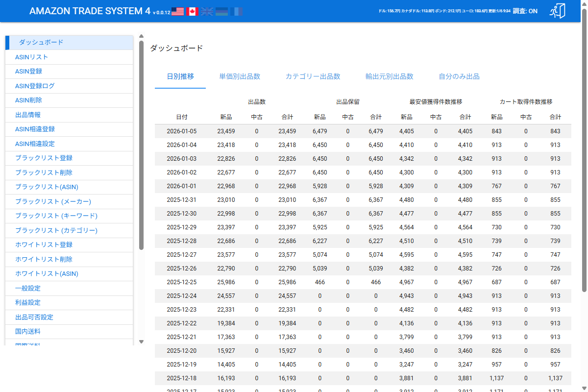The image size is (588, 392).
Task: Open the カテゴリー出品数 tab
Action: (x=313, y=76)
